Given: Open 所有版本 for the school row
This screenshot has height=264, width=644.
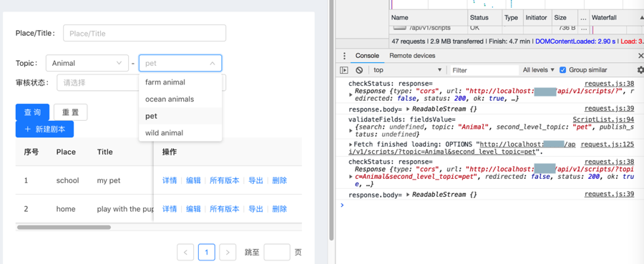Looking at the screenshot, I should click(x=225, y=180).
